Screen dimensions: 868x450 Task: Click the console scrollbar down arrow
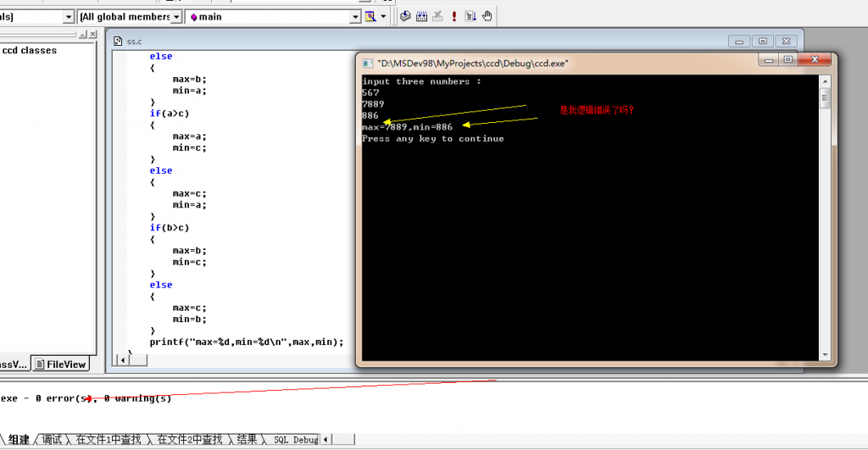click(x=825, y=355)
